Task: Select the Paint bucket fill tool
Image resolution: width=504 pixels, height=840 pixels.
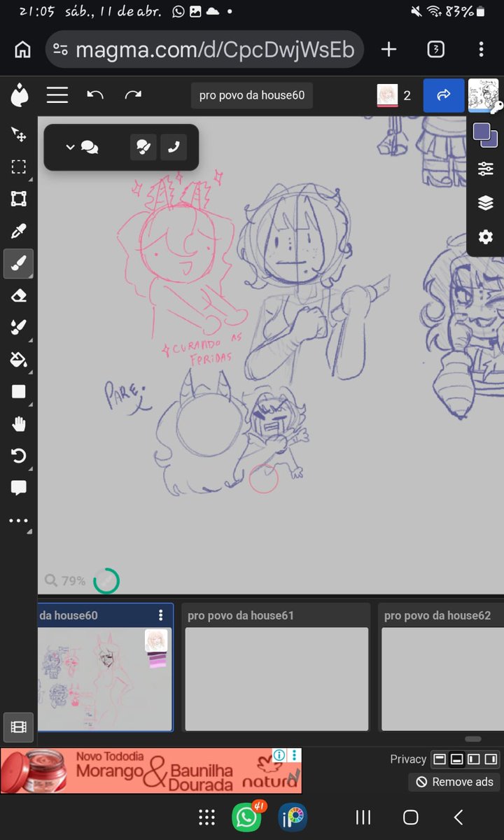Action: click(x=19, y=360)
